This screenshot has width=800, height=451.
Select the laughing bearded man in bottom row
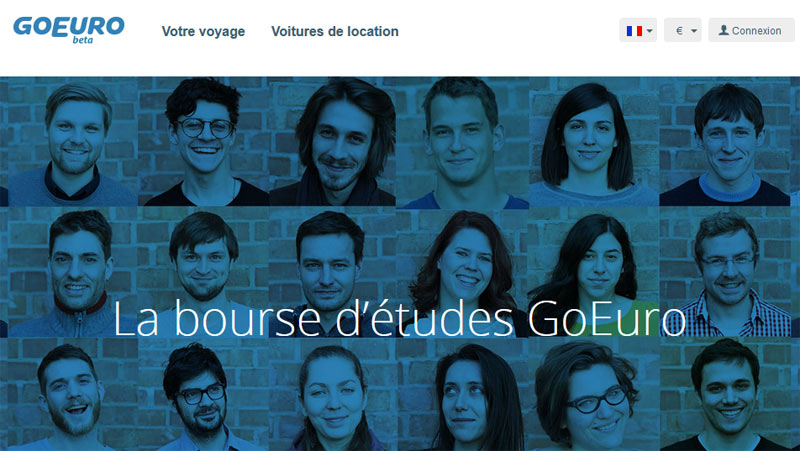click(x=72, y=395)
